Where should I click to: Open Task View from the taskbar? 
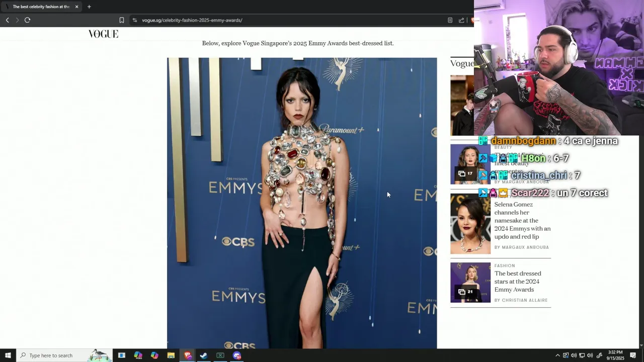pyautogui.click(x=121, y=355)
